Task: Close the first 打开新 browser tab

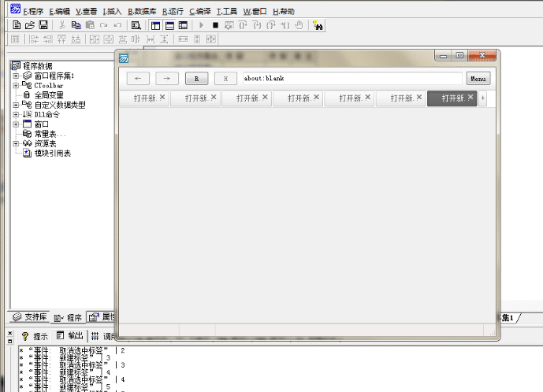Action: (x=162, y=98)
